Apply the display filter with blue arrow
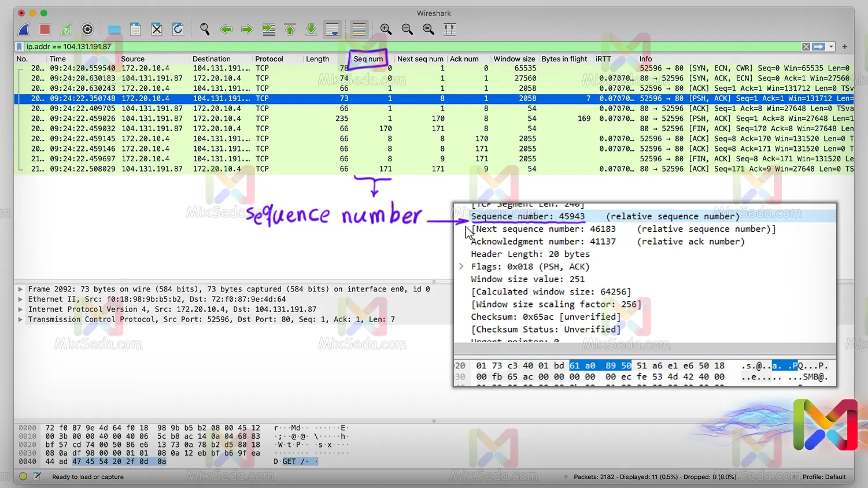The width and height of the screenshot is (868, 488). pyautogui.click(x=818, y=47)
